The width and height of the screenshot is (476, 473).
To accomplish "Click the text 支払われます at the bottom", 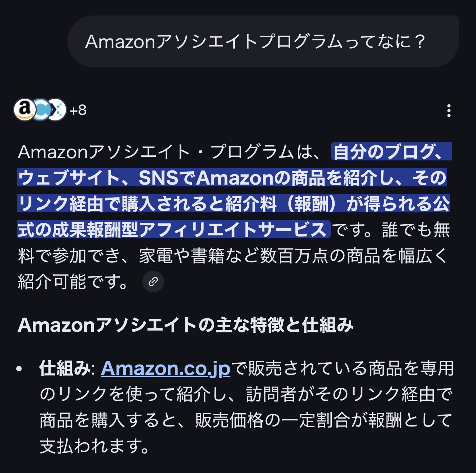I will pyautogui.click(x=94, y=446).
